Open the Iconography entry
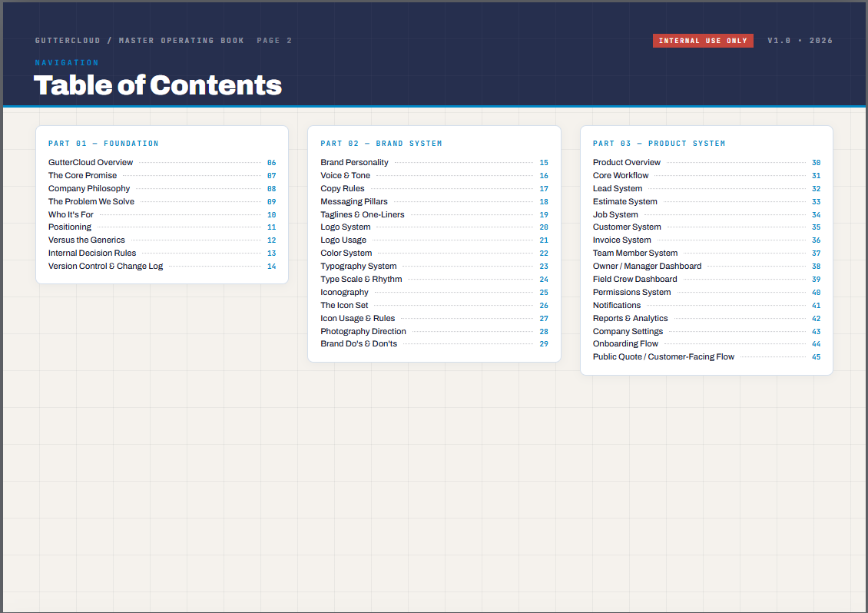868x613 pixels. click(x=434, y=292)
